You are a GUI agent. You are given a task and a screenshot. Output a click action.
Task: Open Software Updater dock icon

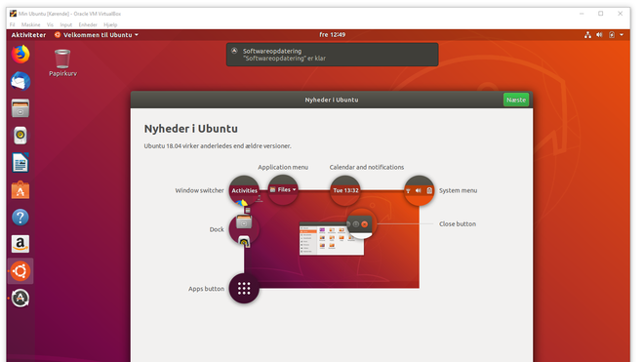pos(20,299)
